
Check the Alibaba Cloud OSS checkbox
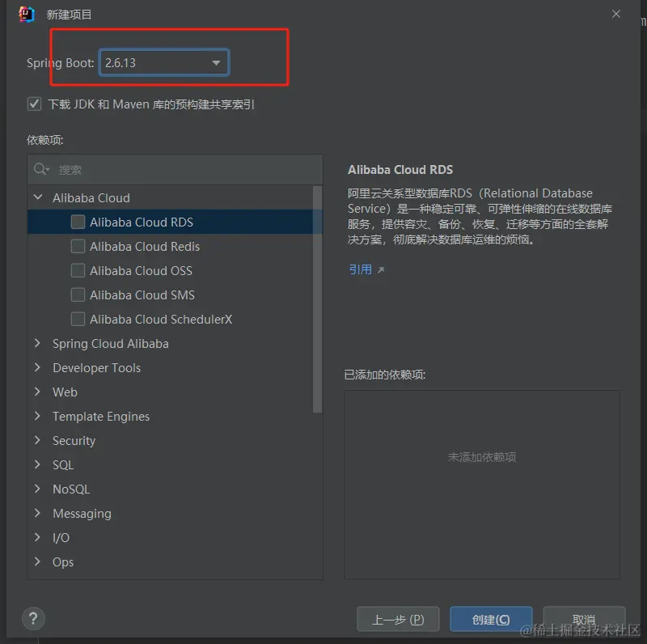coord(78,270)
